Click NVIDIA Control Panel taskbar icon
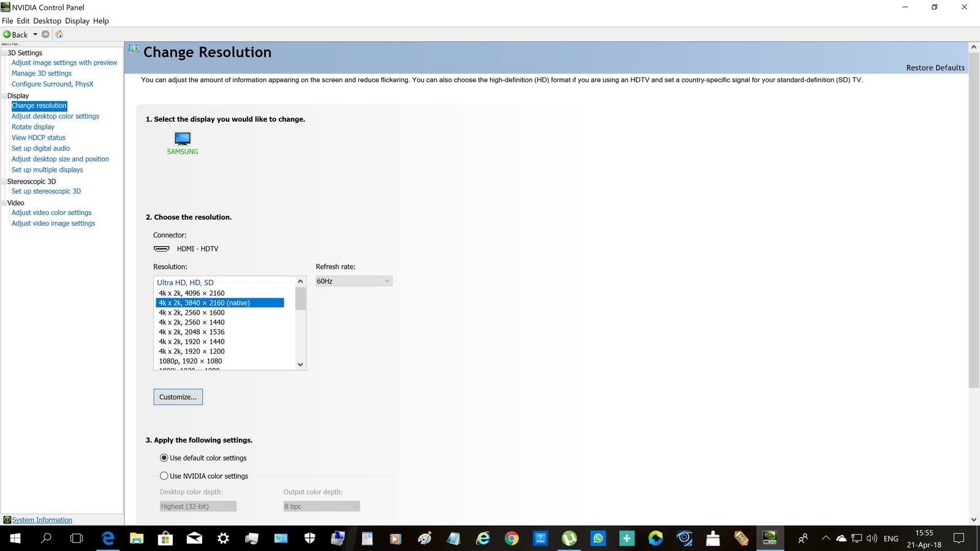The width and height of the screenshot is (980, 551). [770, 538]
